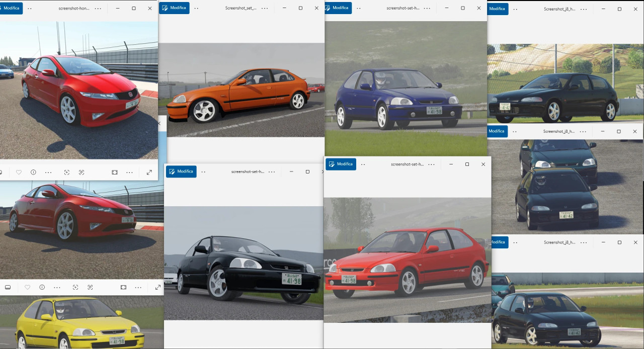Maximize the red Civic hatchback window
The image size is (644, 349).
tap(467, 164)
